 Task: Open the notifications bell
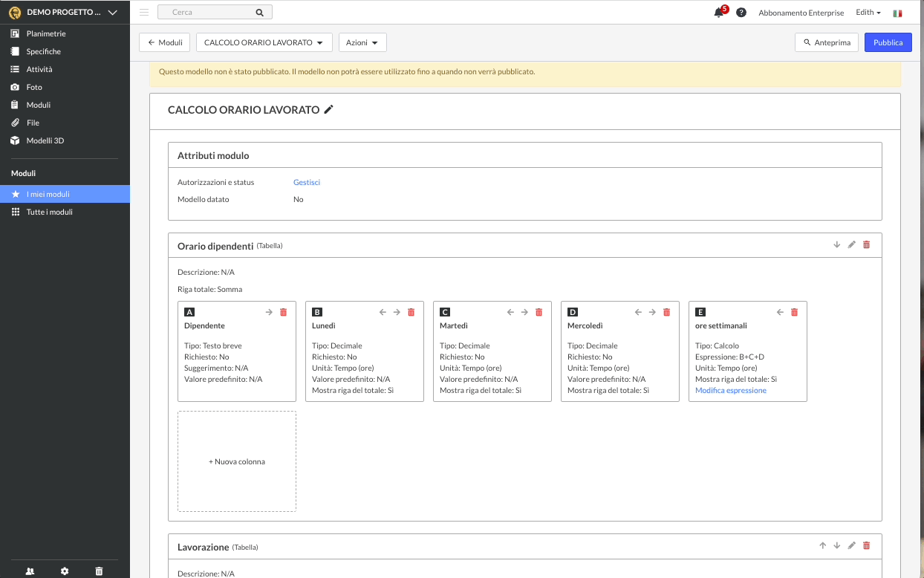(718, 13)
